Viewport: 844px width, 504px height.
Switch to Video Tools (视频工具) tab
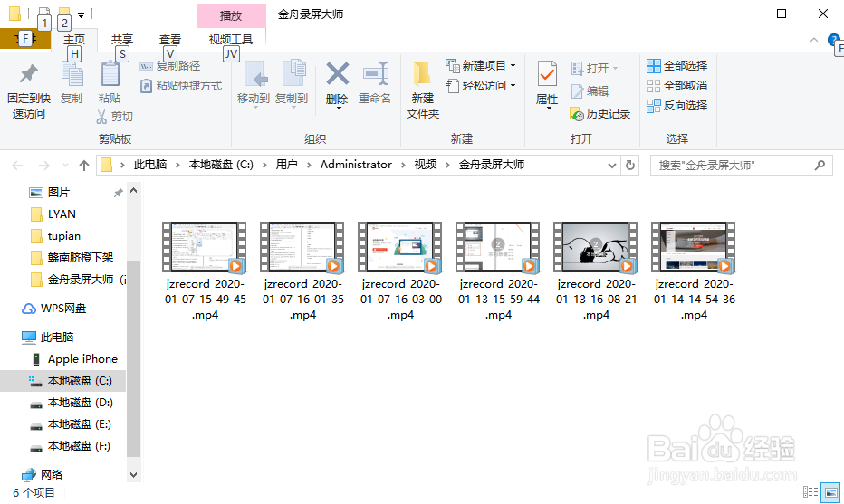click(231, 39)
